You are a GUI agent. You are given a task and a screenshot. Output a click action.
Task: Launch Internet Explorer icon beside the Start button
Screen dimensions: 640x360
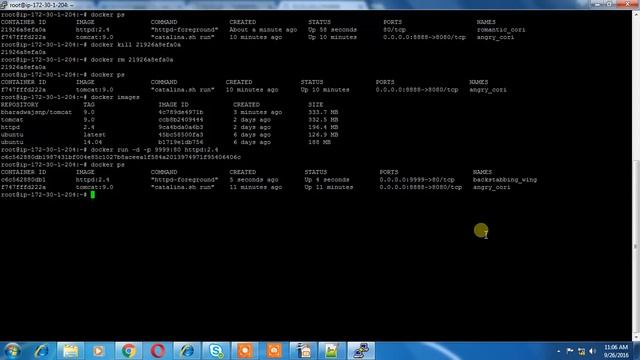coord(41,351)
